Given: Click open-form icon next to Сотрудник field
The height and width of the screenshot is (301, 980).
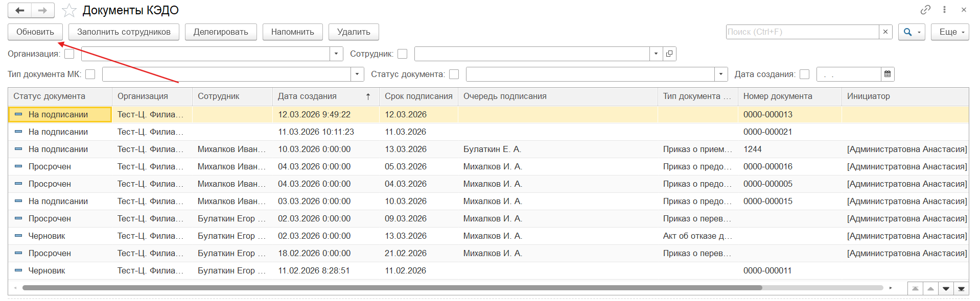Looking at the screenshot, I should (669, 54).
